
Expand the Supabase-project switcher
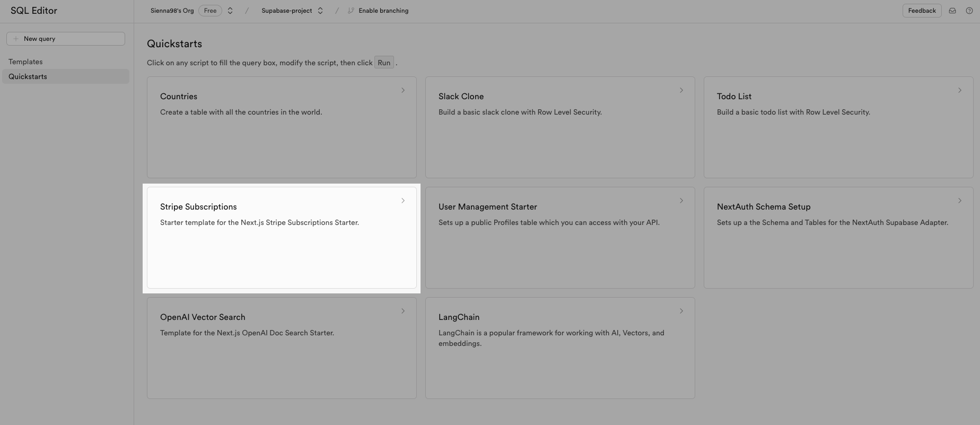pyautogui.click(x=320, y=11)
